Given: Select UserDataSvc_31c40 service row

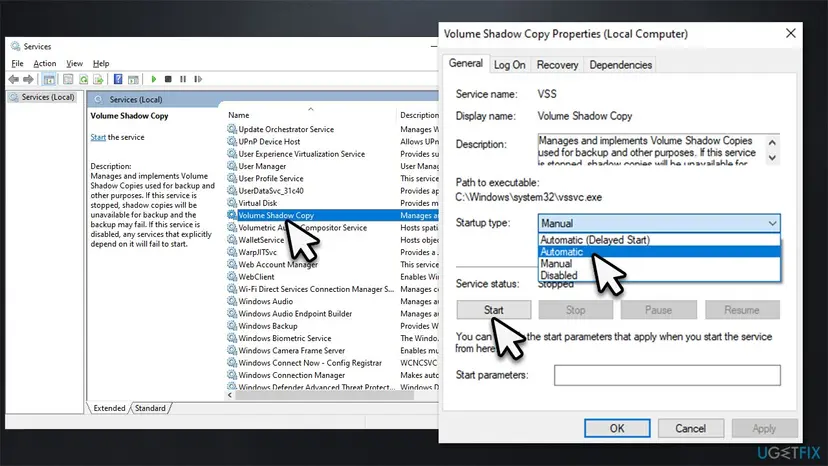Looking at the screenshot, I should (x=332, y=191).
